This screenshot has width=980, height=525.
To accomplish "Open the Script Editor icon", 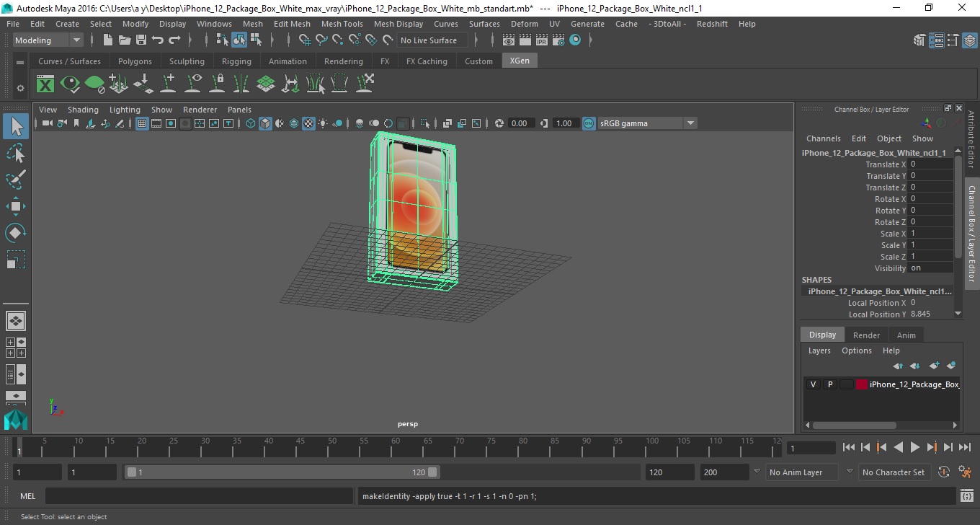I will tap(967, 496).
